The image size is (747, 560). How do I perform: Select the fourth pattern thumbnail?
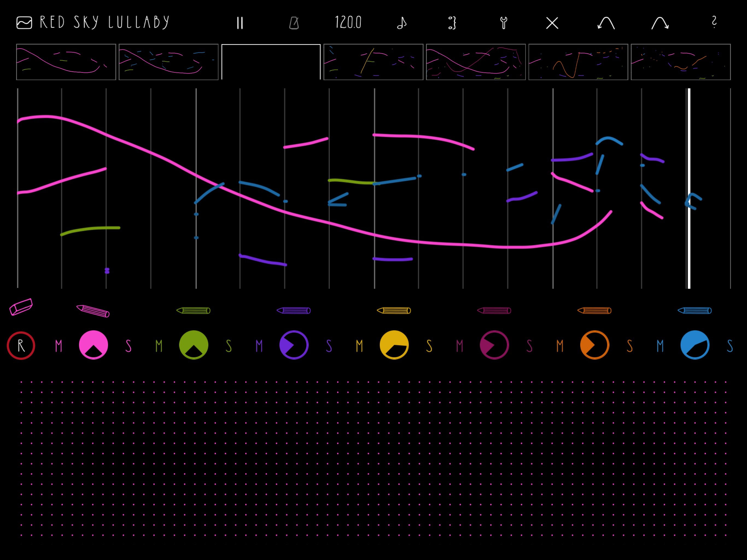point(373,62)
